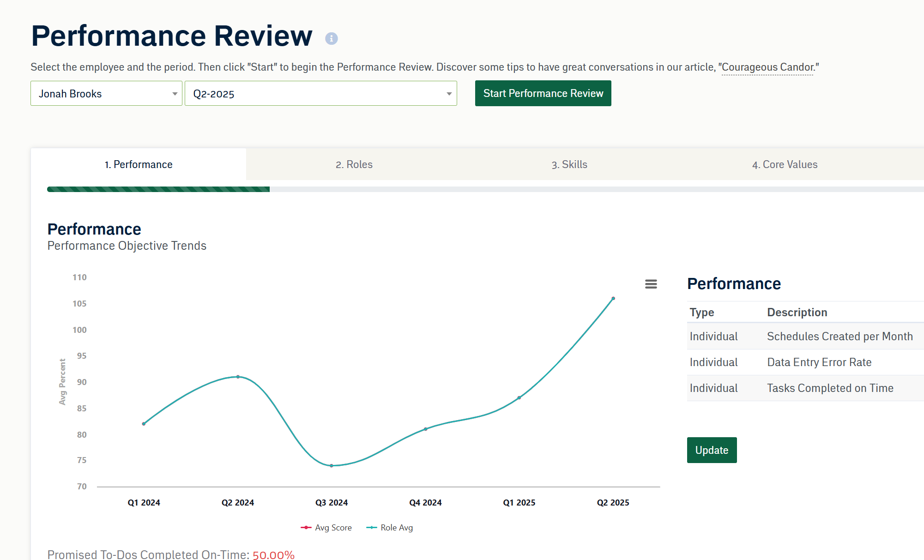Click the Q2 2024 data point on chart
Image resolution: width=924 pixels, height=560 pixels.
(238, 377)
